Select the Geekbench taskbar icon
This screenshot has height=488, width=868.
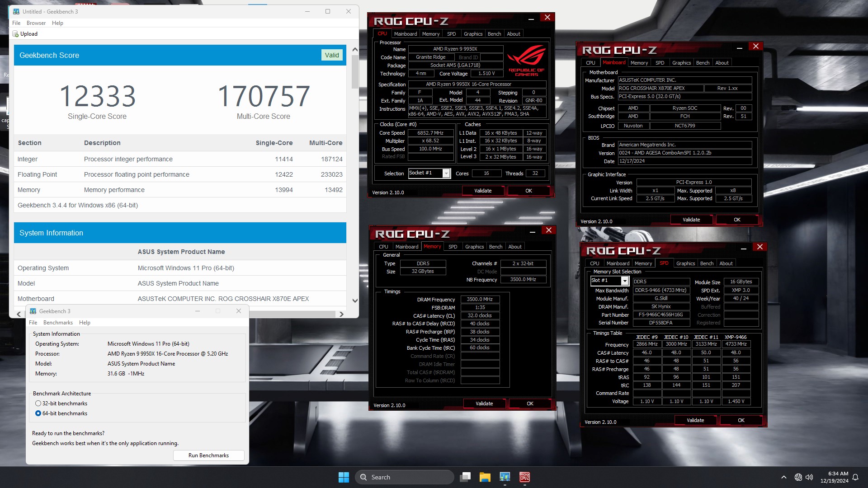tap(505, 477)
